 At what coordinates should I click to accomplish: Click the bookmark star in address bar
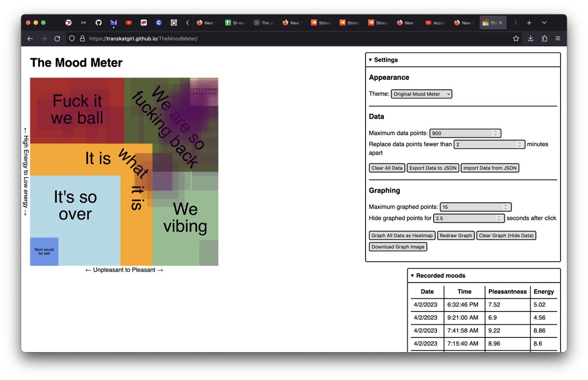point(516,38)
